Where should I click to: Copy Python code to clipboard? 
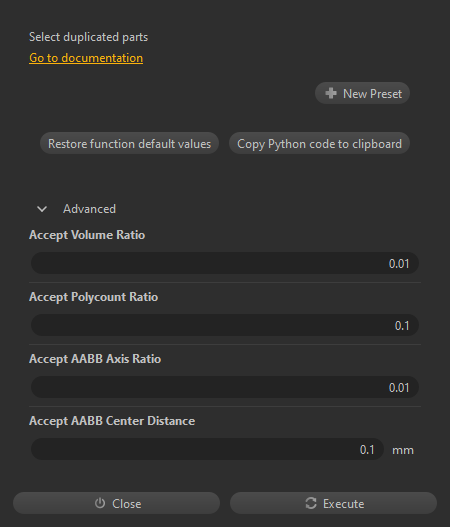point(319,144)
